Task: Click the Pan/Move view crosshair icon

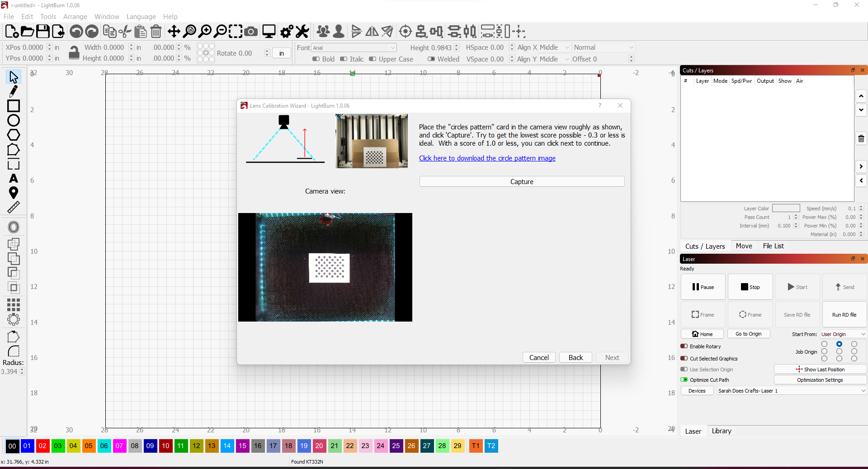Action: pyautogui.click(x=174, y=31)
